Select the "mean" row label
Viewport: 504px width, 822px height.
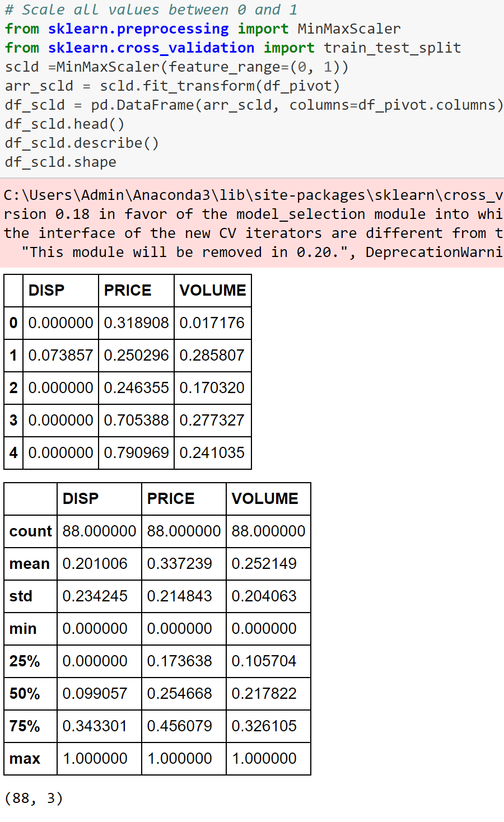30,563
